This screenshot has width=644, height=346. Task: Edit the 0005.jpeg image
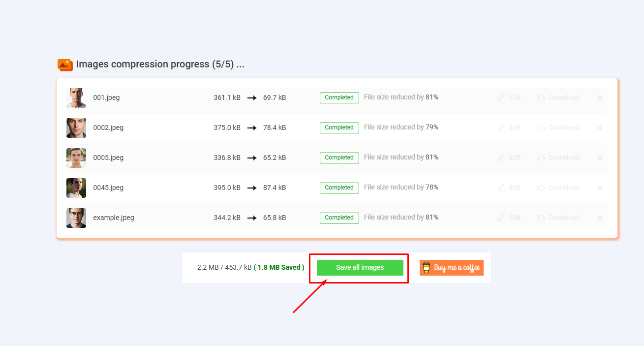click(509, 158)
